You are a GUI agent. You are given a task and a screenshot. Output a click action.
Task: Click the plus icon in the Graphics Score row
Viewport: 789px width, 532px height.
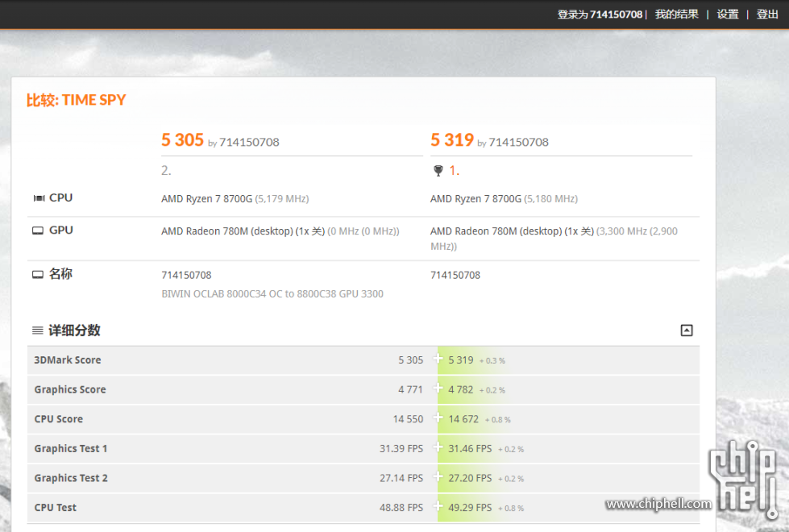pos(438,388)
